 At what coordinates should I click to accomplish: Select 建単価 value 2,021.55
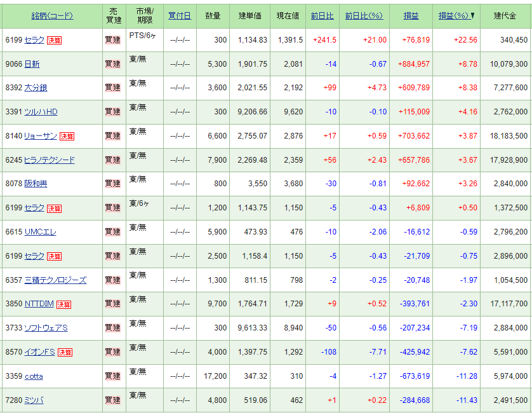(x=253, y=88)
